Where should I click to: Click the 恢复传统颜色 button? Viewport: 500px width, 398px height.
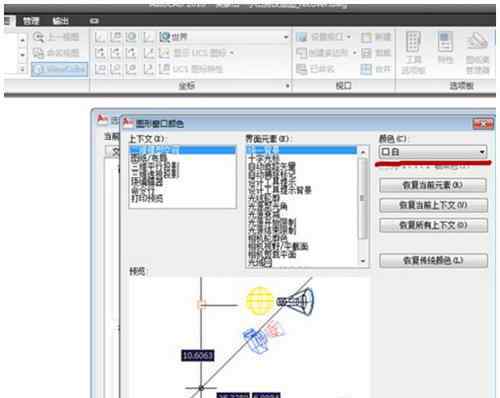pyautogui.click(x=433, y=260)
